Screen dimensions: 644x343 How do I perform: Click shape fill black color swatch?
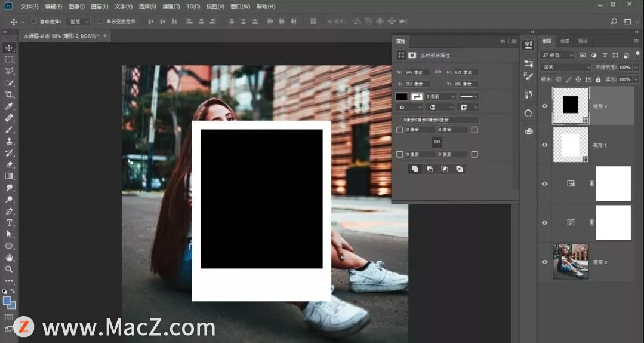pyautogui.click(x=401, y=97)
